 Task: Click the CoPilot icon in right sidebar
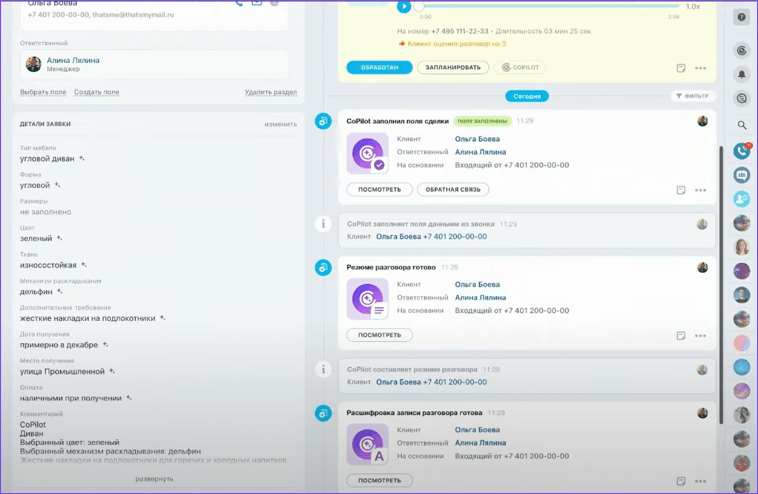click(741, 49)
